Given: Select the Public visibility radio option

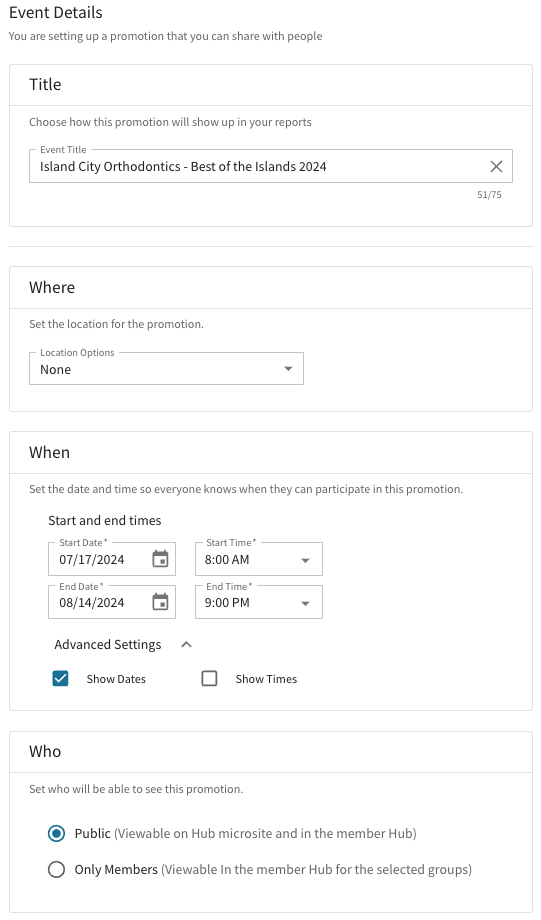Looking at the screenshot, I should coord(56,833).
